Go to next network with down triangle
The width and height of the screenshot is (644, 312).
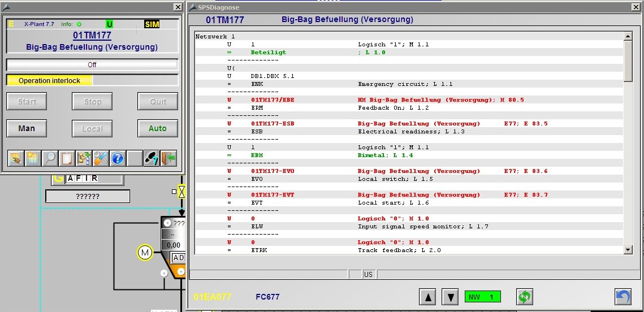point(450,297)
